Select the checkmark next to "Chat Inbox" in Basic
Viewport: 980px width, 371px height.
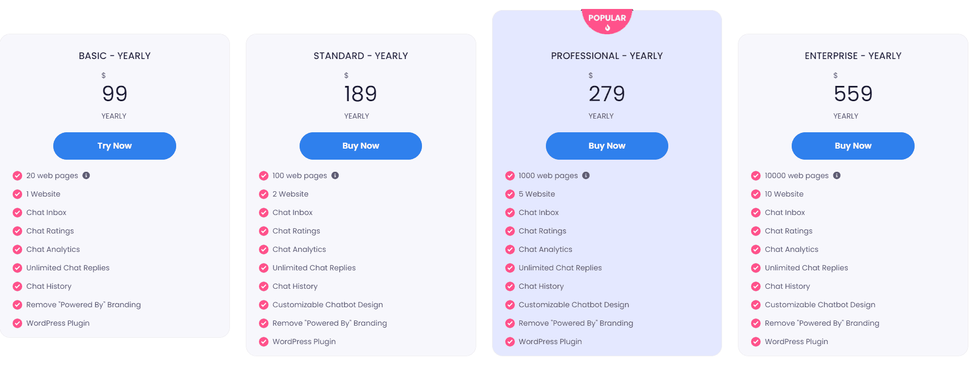[16, 212]
